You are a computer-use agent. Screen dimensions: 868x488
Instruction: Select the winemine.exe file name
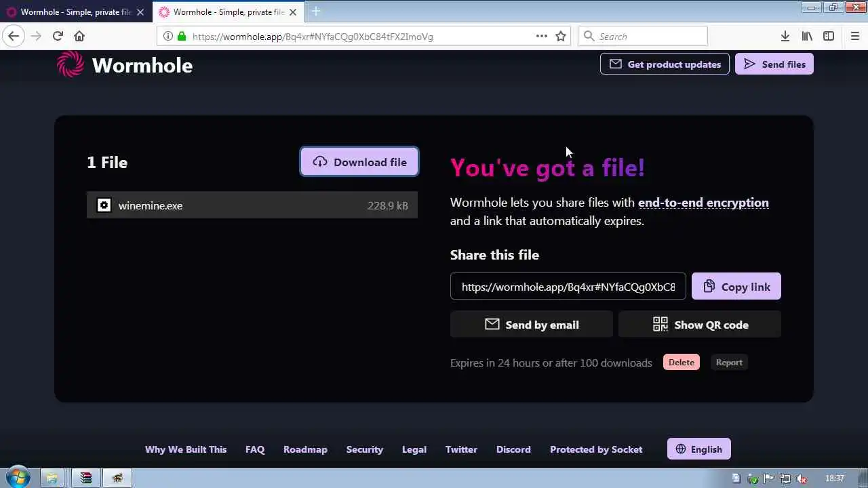(151, 205)
